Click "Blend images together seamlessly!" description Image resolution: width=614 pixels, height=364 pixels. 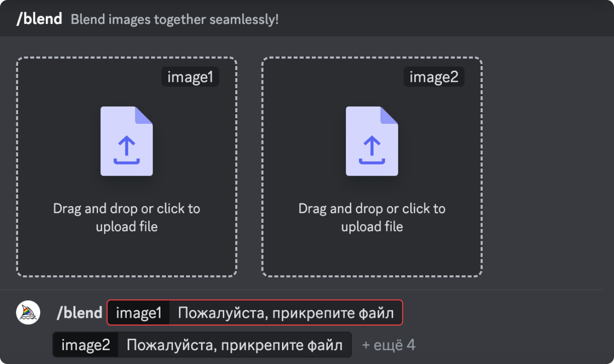(x=175, y=20)
